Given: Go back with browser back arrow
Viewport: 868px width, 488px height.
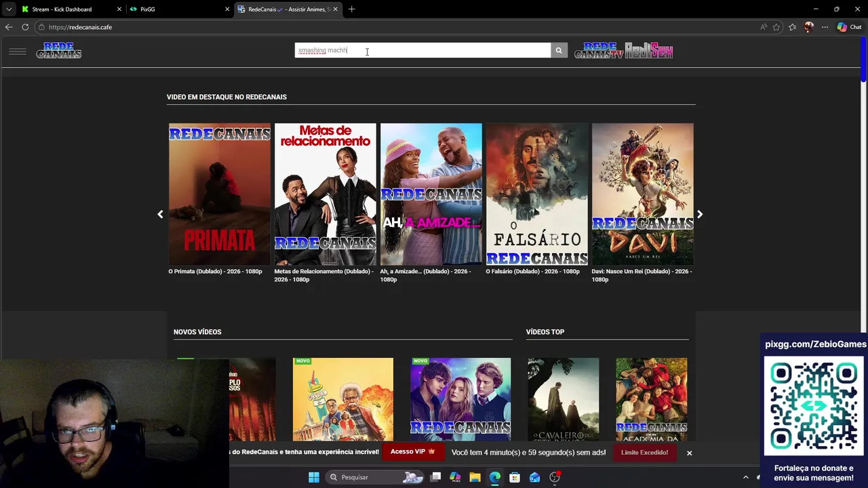Looking at the screenshot, I should [9, 27].
